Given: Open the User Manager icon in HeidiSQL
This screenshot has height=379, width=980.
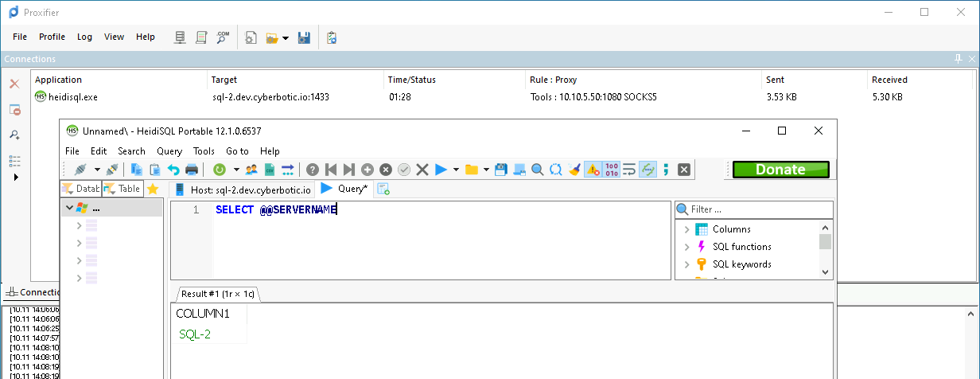Looking at the screenshot, I should (x=252, y=170).
